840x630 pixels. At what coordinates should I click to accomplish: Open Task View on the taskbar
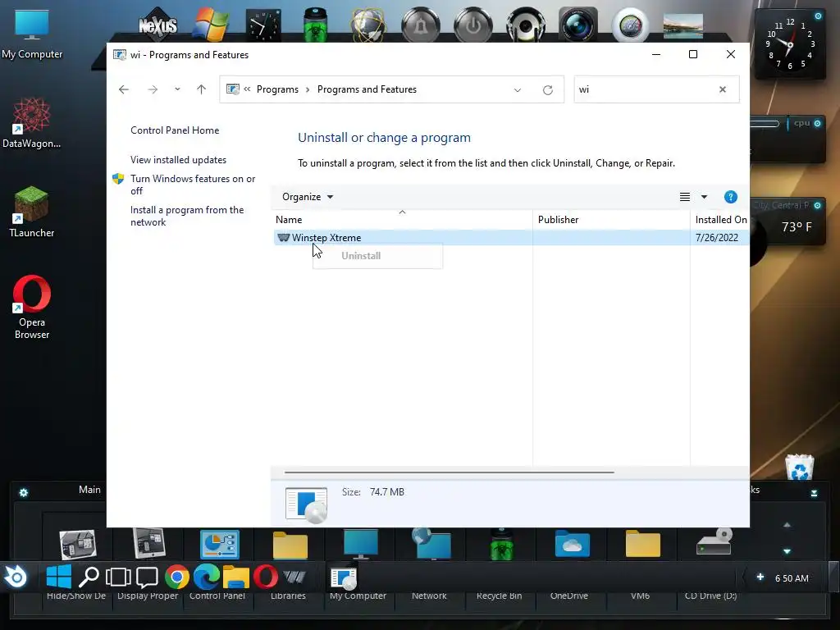pos(118,577)
